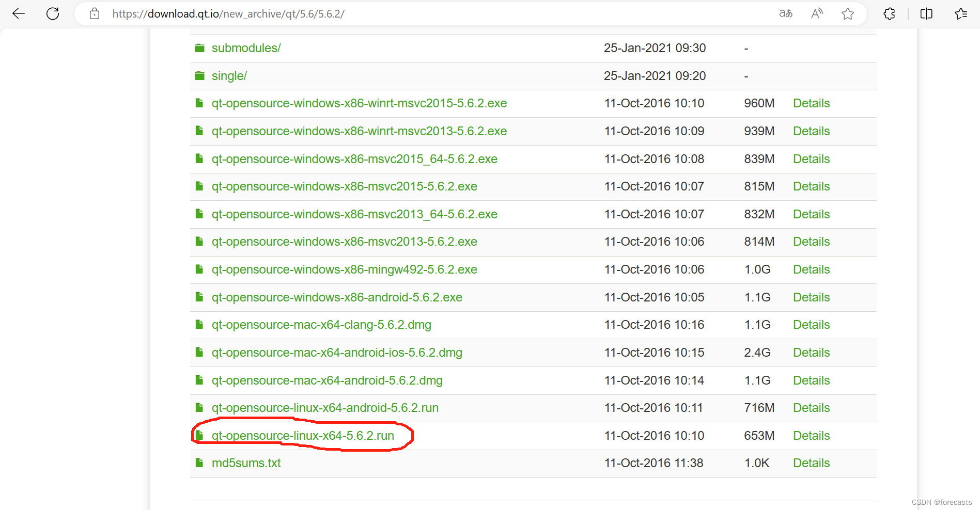Download qt-opensource-windows-x86-msvc2015-5.6.2.exe
Screen dimensions: 980x510
345,186
